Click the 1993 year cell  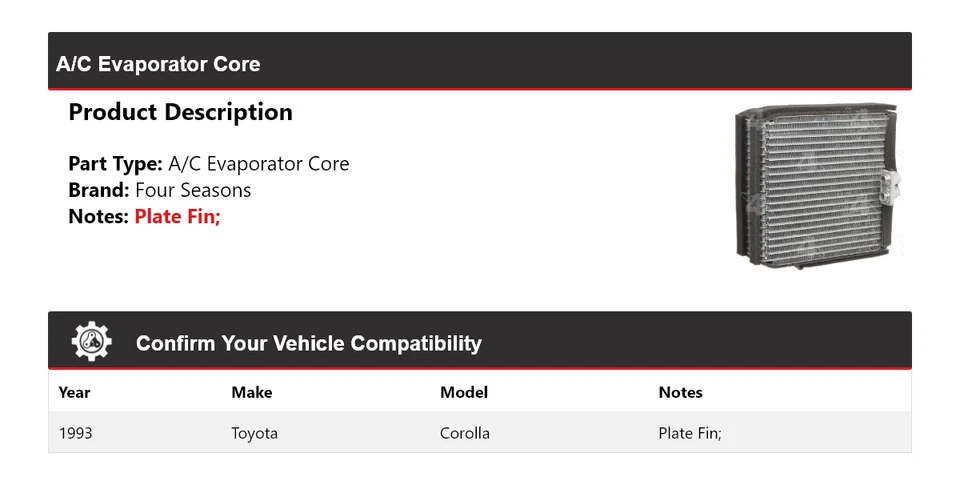[76, 433]
